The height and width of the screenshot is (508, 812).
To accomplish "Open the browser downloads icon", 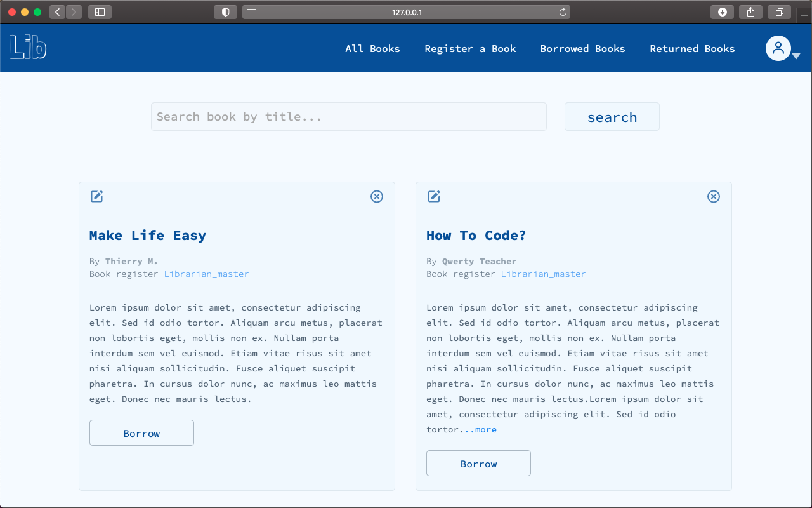I will pyautogui.click(x=722, y=11).
